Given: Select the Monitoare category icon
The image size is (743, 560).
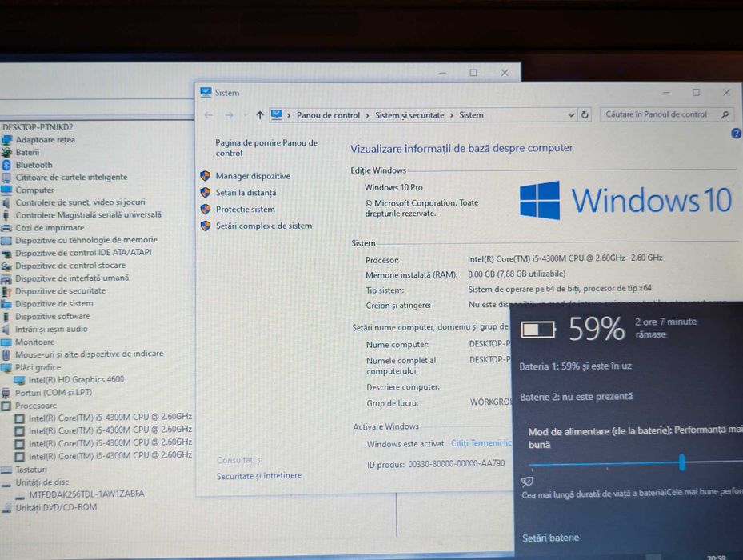Looking at the screenshot, I should click(x=6, y=342).
